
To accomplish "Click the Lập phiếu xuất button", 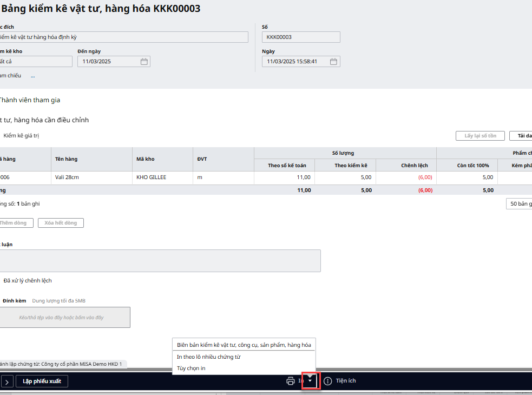I will coord(42,381).
